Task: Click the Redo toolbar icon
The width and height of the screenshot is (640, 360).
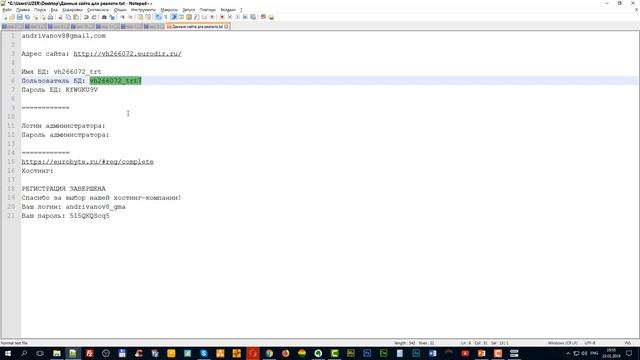Action: 94,17
